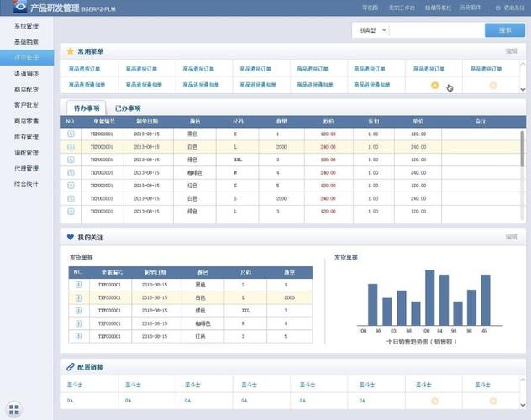Click the 待办事项 table vertical scrollbar

[523, 148]
